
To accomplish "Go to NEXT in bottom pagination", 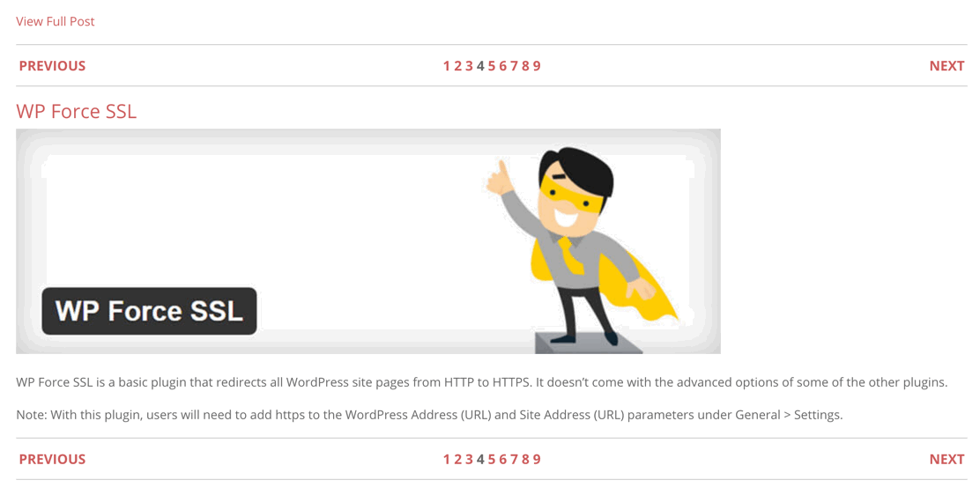I will tap(947, 459).
